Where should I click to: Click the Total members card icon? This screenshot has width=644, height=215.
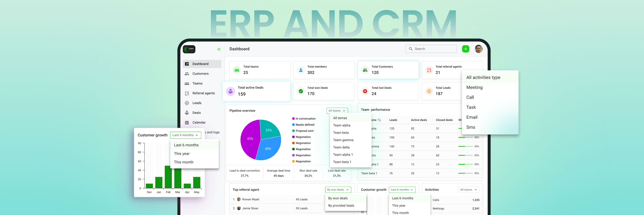point(301,70)
